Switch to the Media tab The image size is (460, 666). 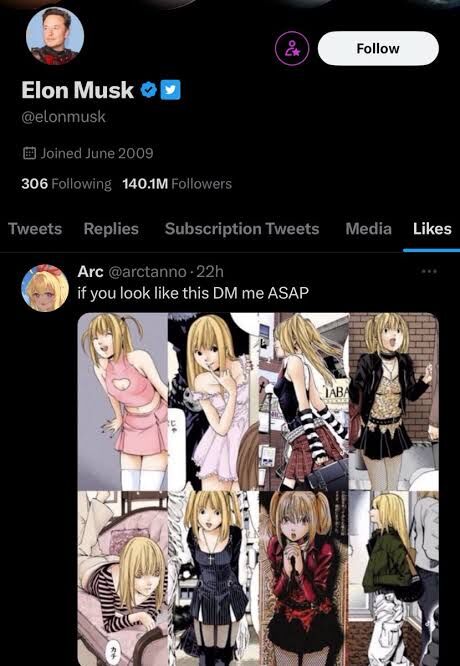[x=369, y=229]
